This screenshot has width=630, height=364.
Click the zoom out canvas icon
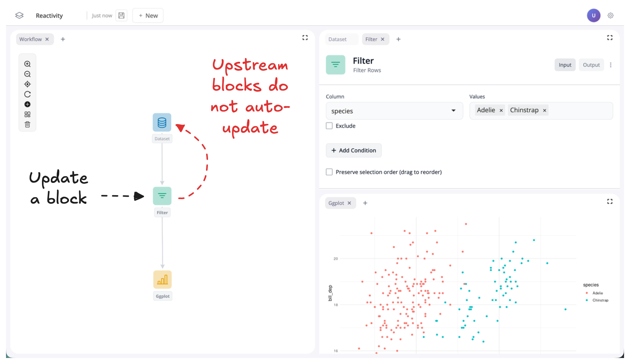27,74
